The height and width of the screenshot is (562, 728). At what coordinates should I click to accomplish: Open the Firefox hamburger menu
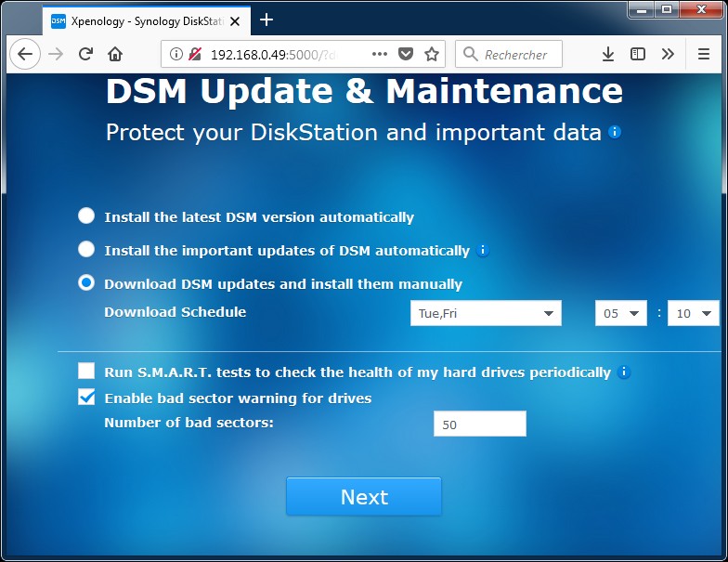pos(704,55)
